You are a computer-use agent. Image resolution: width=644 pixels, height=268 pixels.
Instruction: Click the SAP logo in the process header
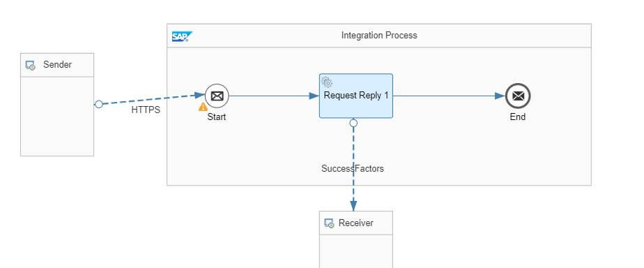(182, 36)
